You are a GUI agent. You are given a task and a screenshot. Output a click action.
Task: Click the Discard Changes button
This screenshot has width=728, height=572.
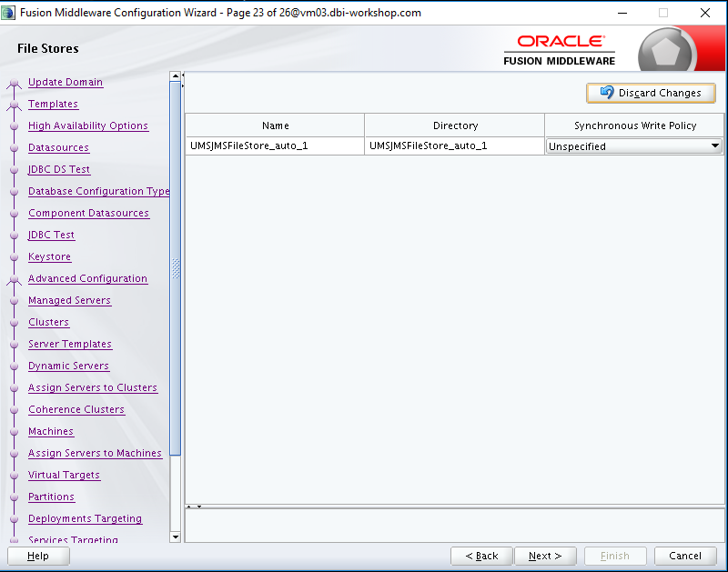pos(651,93)
